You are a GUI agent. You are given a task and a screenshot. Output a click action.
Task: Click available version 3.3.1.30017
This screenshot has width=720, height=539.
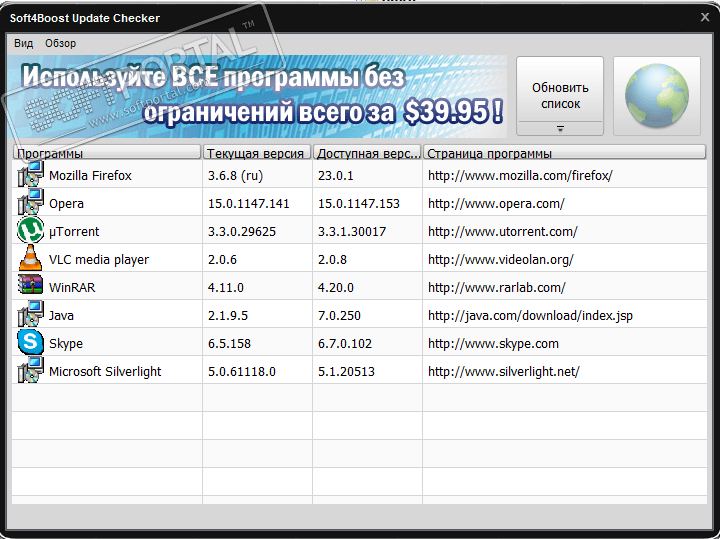[352, 231]
